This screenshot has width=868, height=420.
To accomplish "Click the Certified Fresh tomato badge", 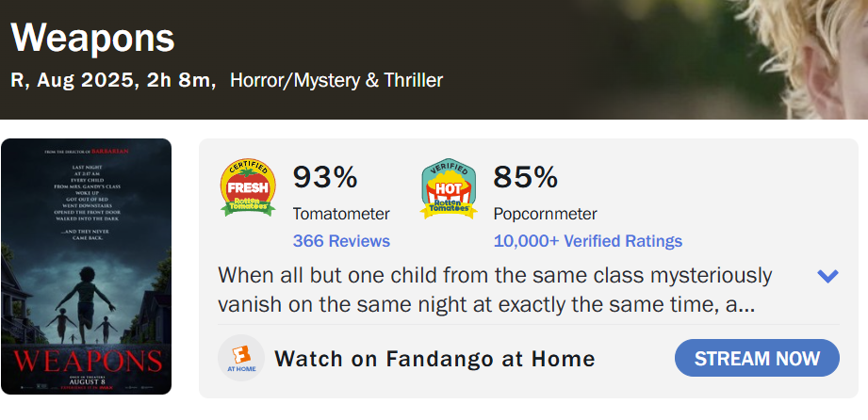I will [x=248, y=188].
